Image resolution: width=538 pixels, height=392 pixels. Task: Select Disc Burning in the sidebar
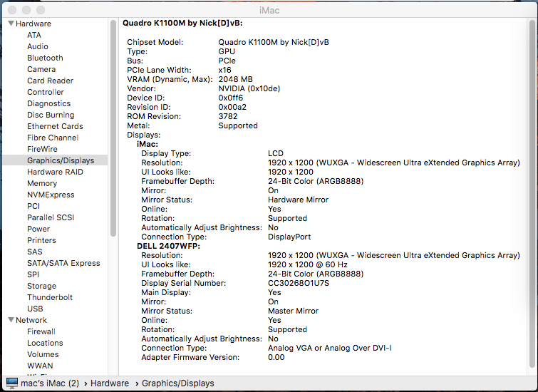click(51, 115)
